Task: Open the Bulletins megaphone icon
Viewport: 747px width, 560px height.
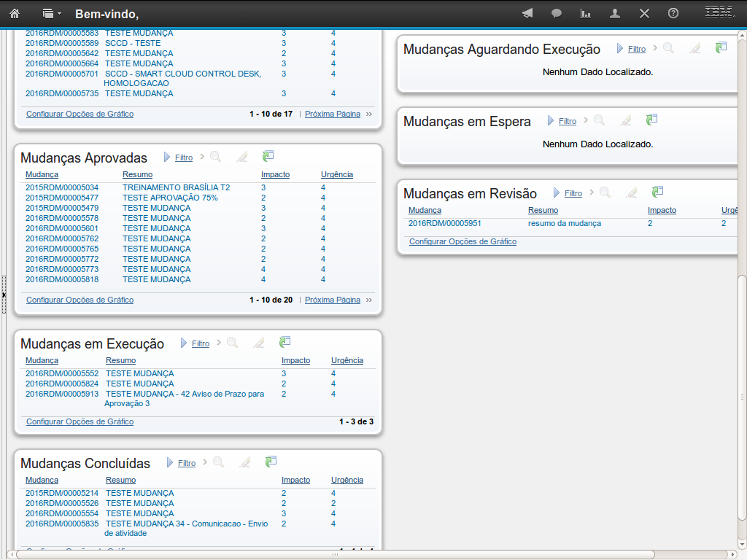Action: pyautogui.click(x=527, y=13)
